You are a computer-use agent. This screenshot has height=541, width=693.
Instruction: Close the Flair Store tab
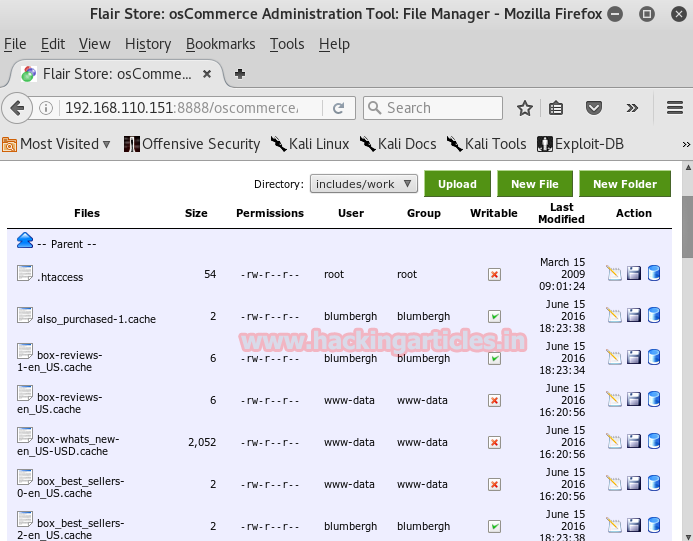(x=206, y=74)
